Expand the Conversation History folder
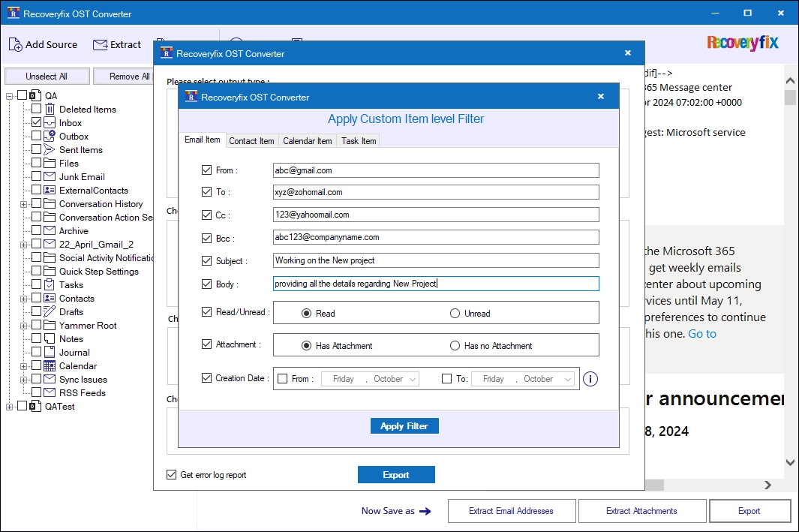 [23, 204]
